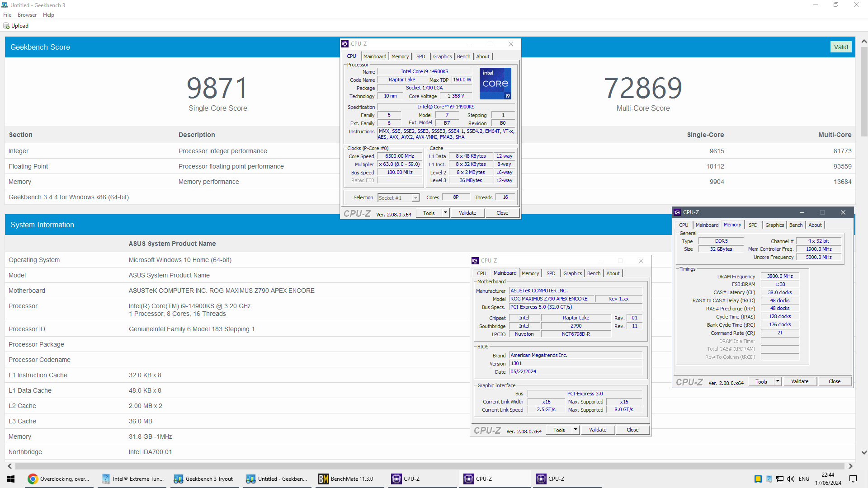
Task: Click the Upload toolbar icon
Action: click(x=6, y=26)
